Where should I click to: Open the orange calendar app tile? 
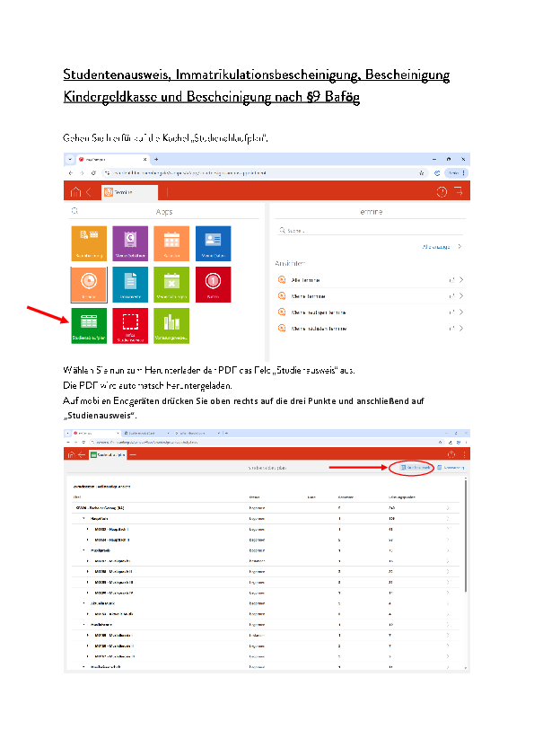click(x=171, y=243)
